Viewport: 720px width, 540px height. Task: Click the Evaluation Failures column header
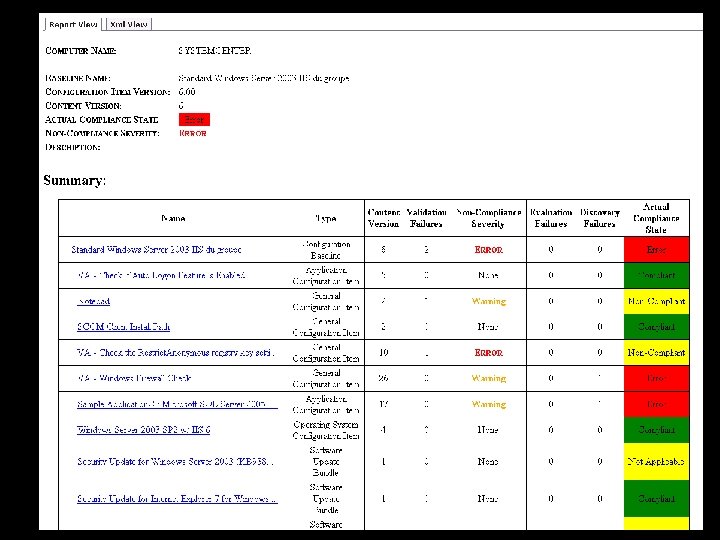[x=551, y=218]
